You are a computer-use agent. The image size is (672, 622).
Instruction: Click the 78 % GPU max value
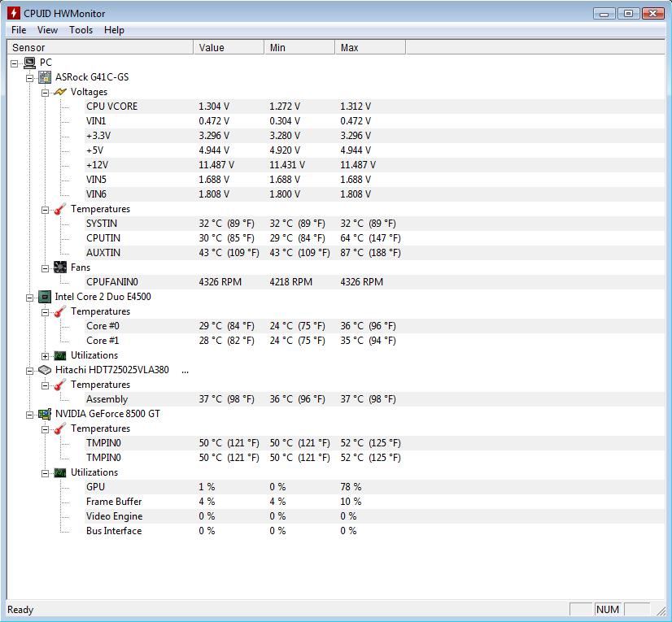(351, 487)
